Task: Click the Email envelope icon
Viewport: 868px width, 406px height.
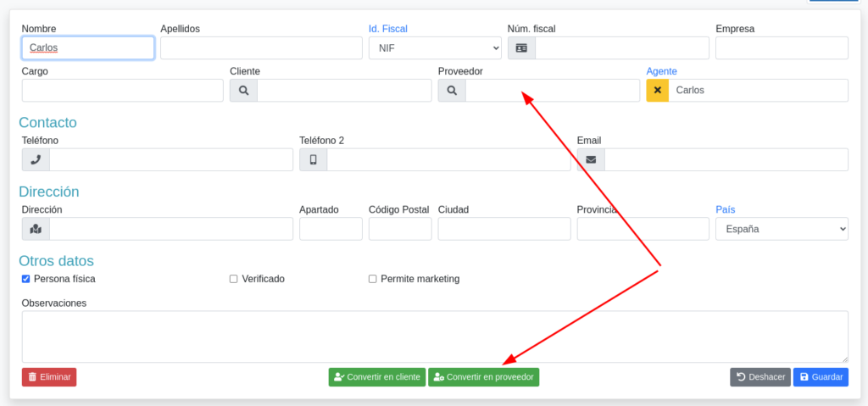Action: tap(591, 159)
